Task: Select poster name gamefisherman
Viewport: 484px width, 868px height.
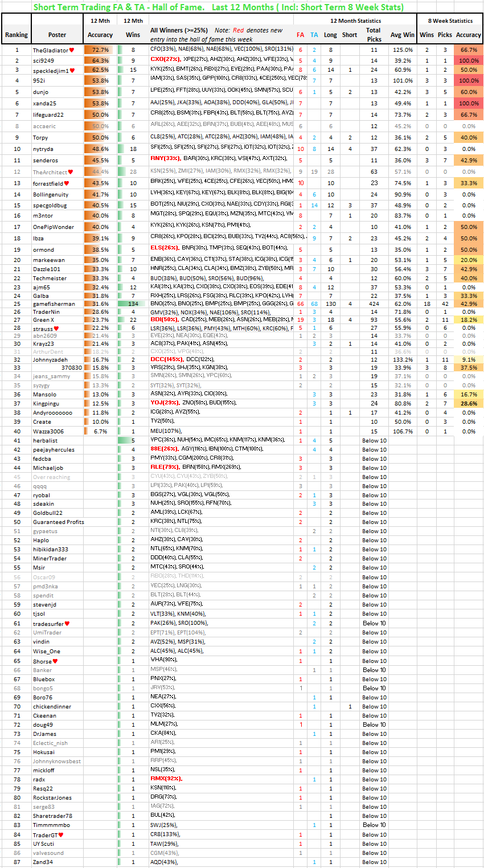Action: coord(54,304)
